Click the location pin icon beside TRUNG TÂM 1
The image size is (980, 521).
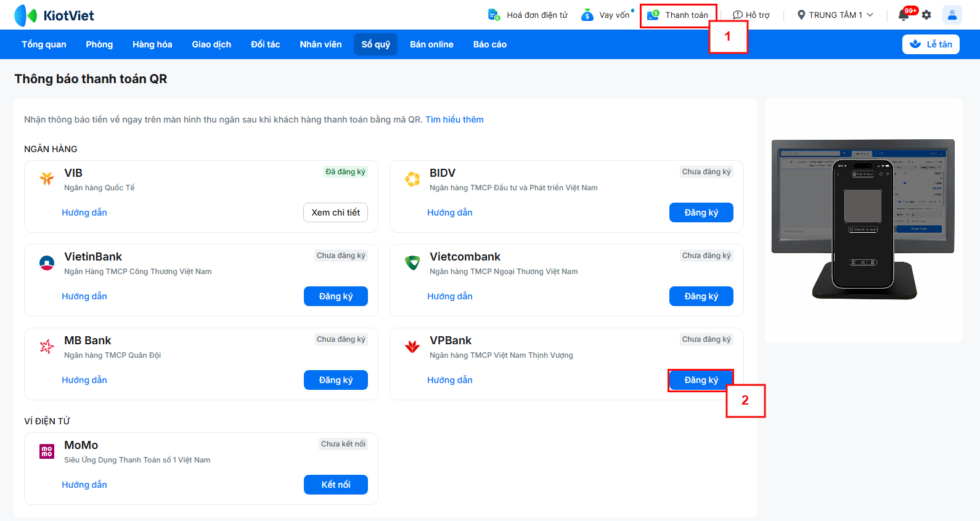click(x=801, y=15)
